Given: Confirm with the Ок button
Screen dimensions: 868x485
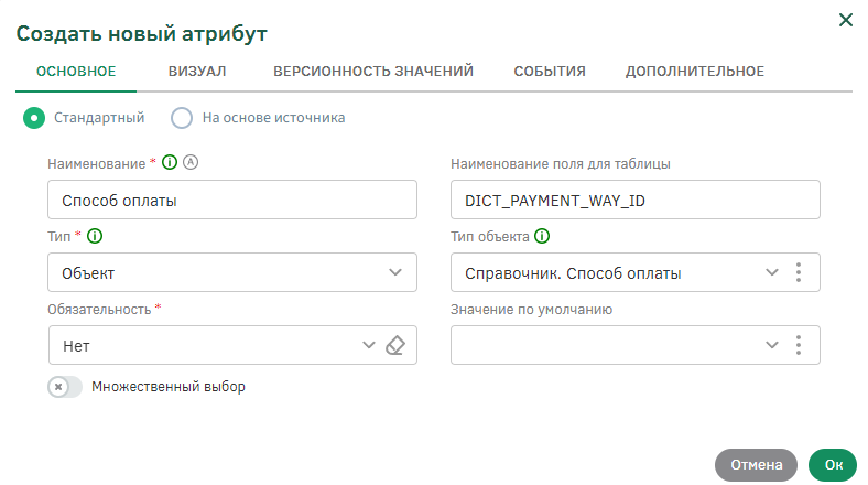Looking at the screenshot, I should 833,465.
